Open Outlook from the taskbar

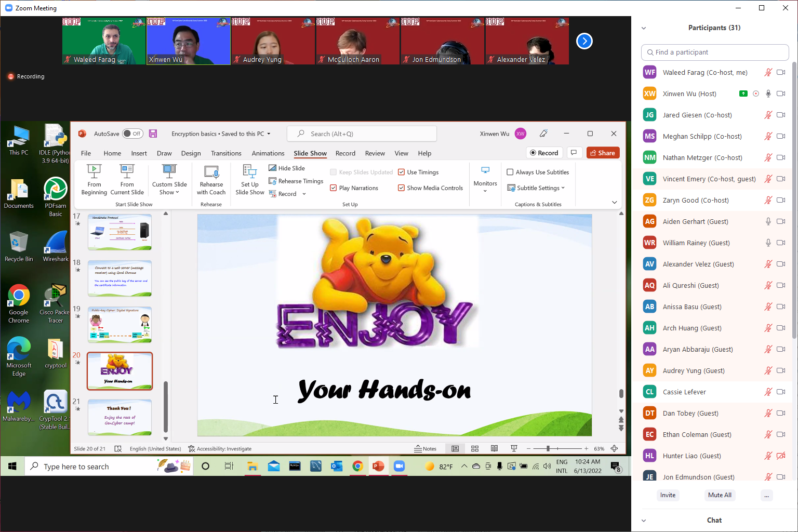(x=337, y=466)
